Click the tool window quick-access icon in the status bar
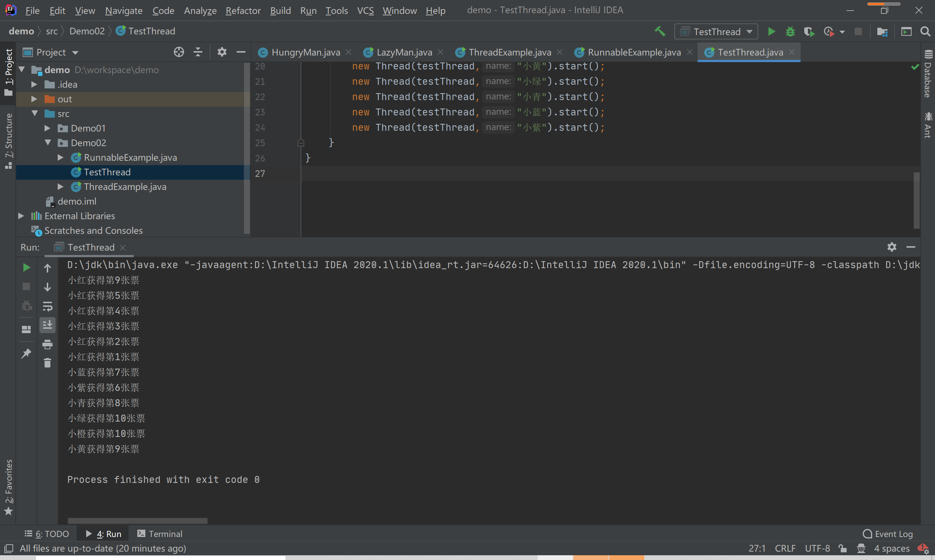Screen dimensions: 935x560 9,548
